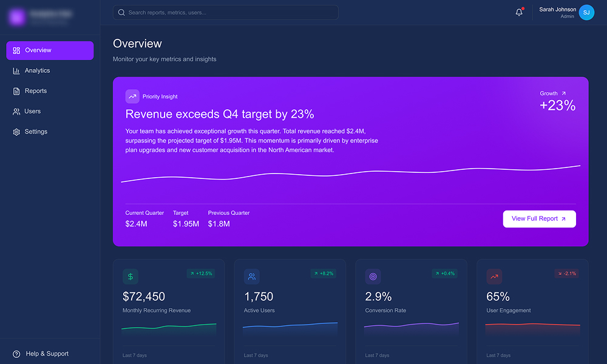
Task: Select the Users icon in the sidebar
Action: [15, 111]
